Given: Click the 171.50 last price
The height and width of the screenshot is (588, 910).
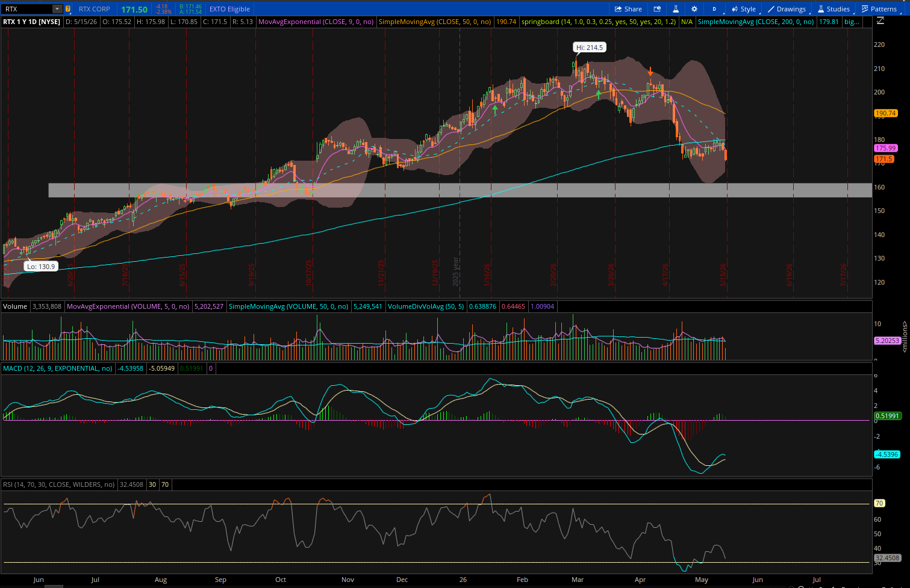Looking at the screenshot, I should (x=134, y=9).
